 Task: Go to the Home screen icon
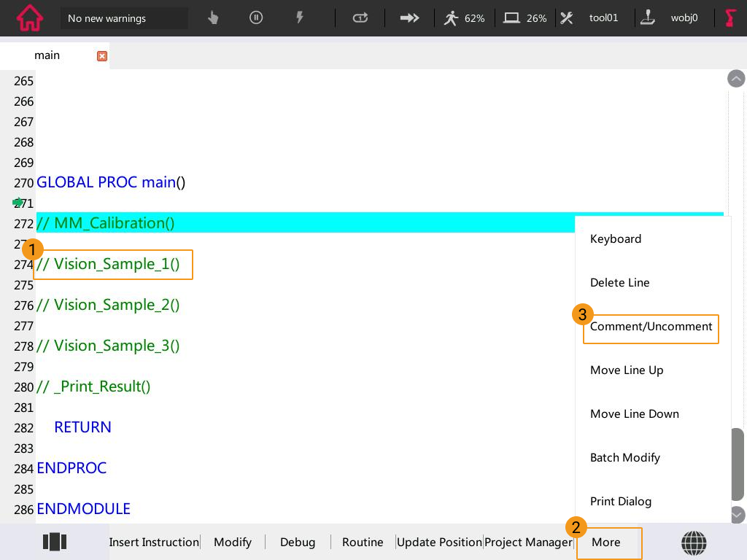pyautogui.click(x=29, y=18)
